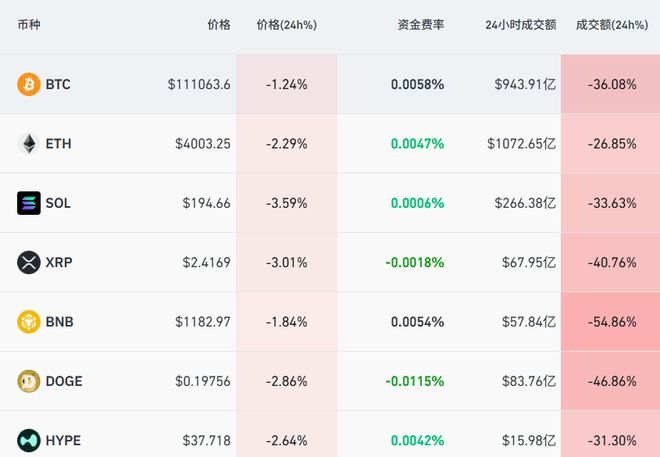Open the XRP coin name
660x457 pixels.
point(59,263)
